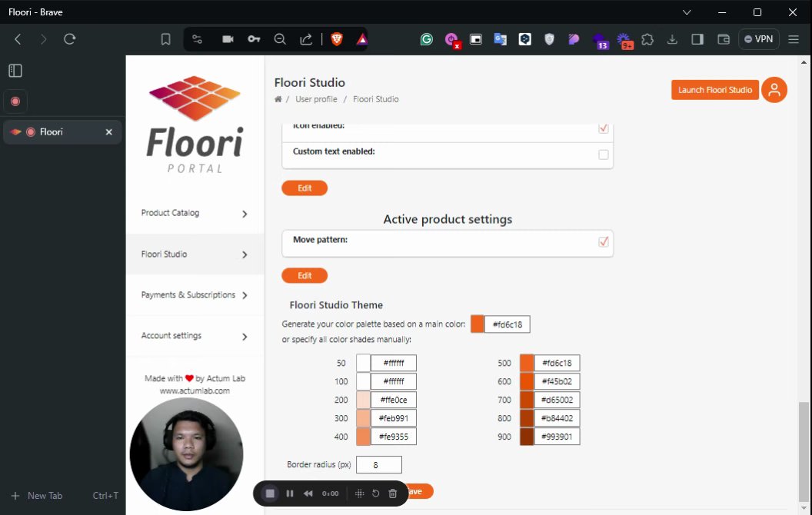Close the Floori tab
812x515 pixels.
(108, 132)
